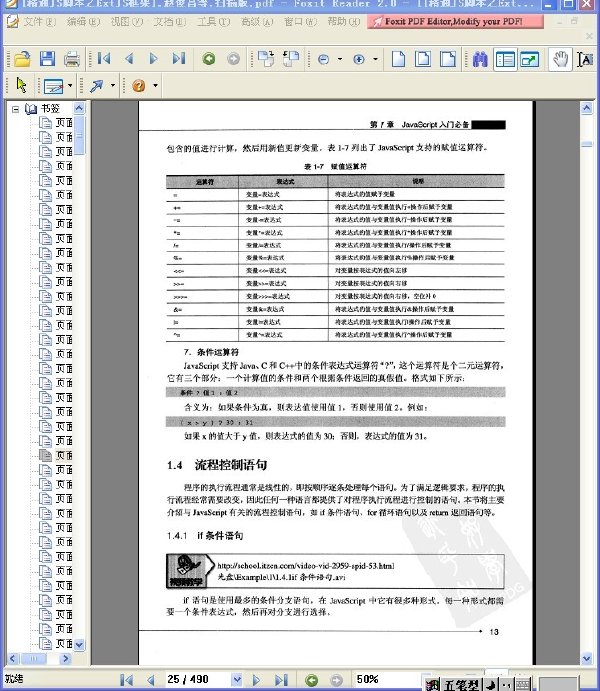Viewport: 600px width, 691px height.
Task: Save the document via floppy disk icon
Action: pyautogui.click(x=47, y=59)
